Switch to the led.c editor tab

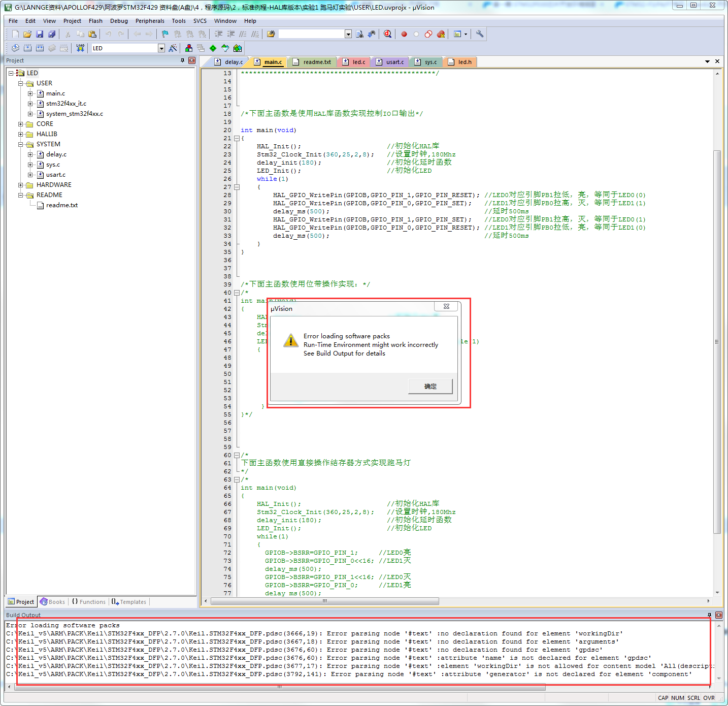point(354,62)
